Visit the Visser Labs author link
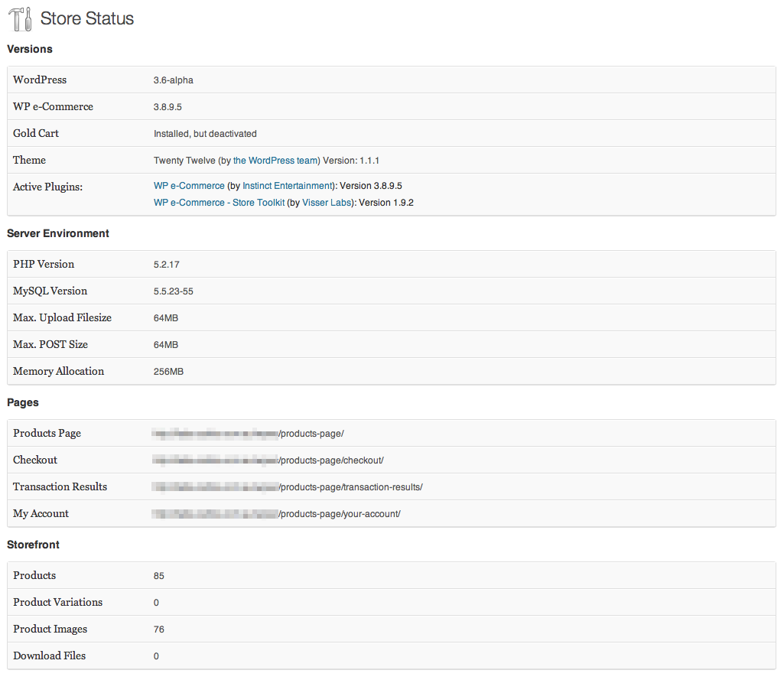This screenshot has width=784, height=680. 327,203
